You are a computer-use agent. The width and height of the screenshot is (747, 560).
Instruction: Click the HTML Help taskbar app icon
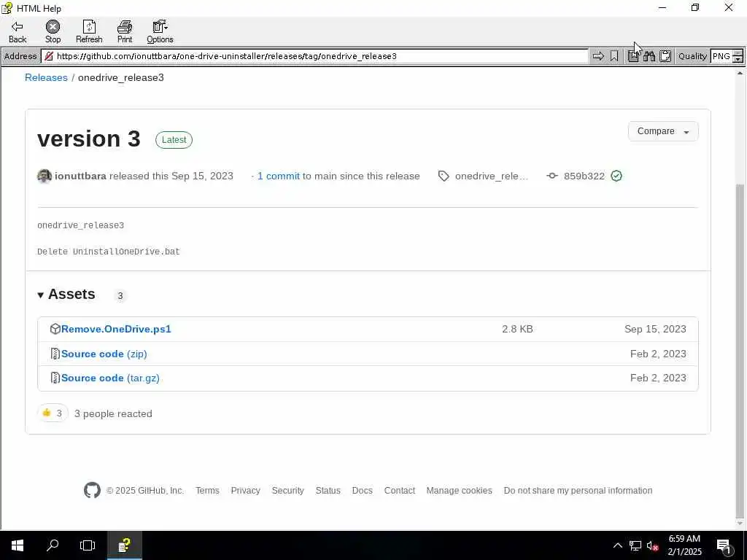[124, 545]
